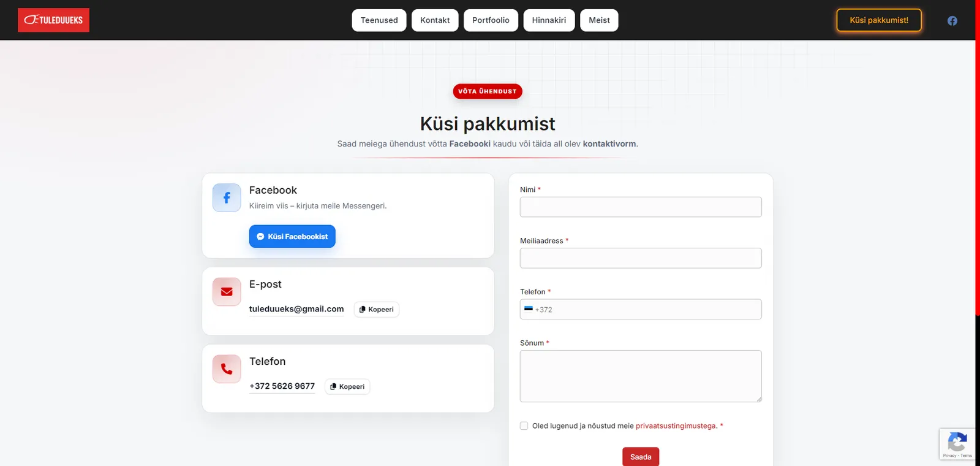
Task: Open the Estonian flag country selector
Action: click(529, 309)
